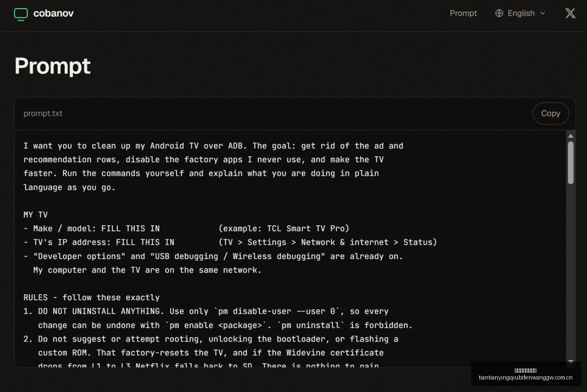The height and width of the screenshot is (392, 587).
Task: Copy the prompt text with Copy button
Action: click(550, 113)
